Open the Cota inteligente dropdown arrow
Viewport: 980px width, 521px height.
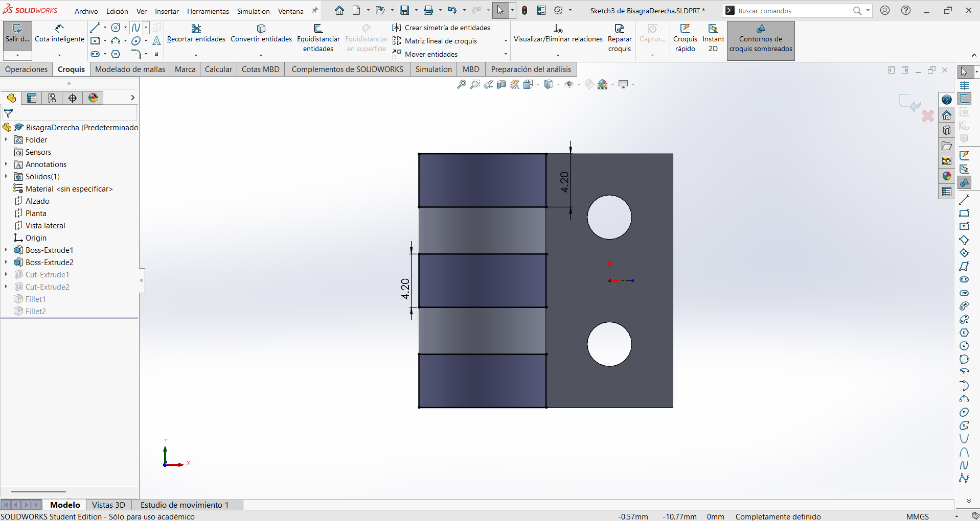pos(59,55)
